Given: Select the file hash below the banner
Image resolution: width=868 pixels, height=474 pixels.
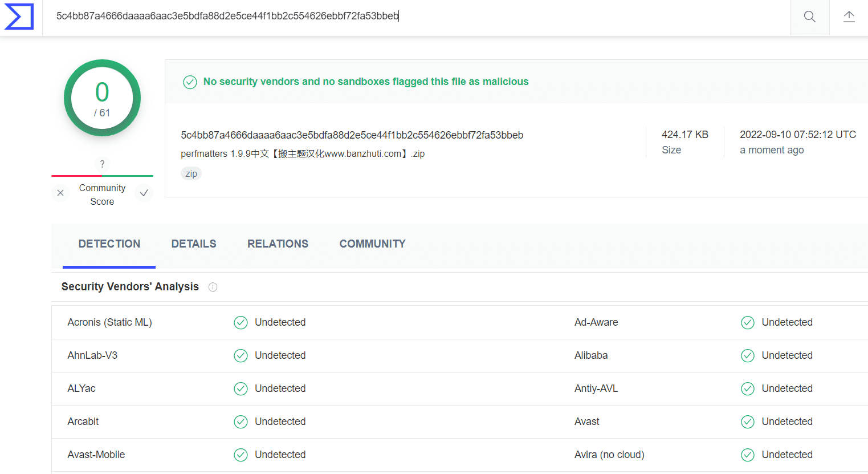Looking at the screenshot, I should [352, 135].
